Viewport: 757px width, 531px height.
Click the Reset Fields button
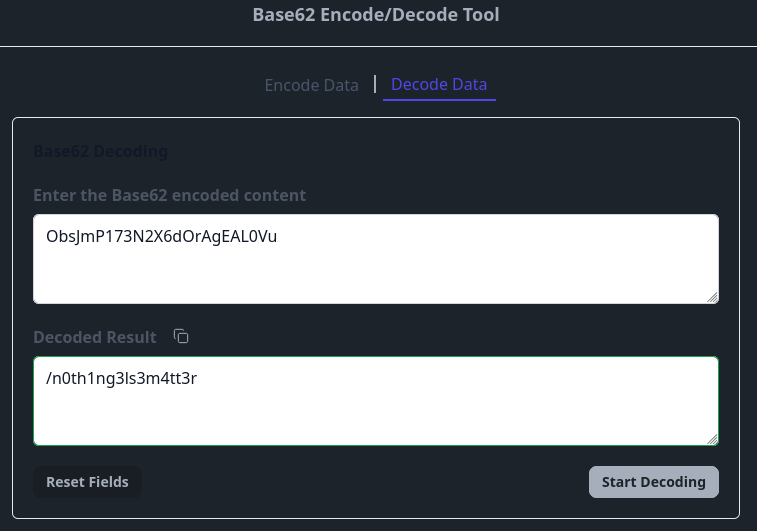(x=87, y=482)
